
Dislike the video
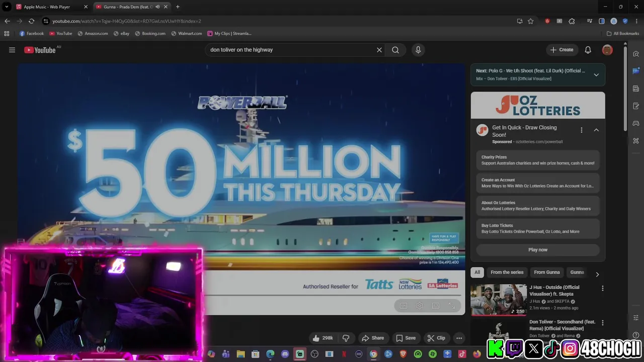[x=346, y=338]
